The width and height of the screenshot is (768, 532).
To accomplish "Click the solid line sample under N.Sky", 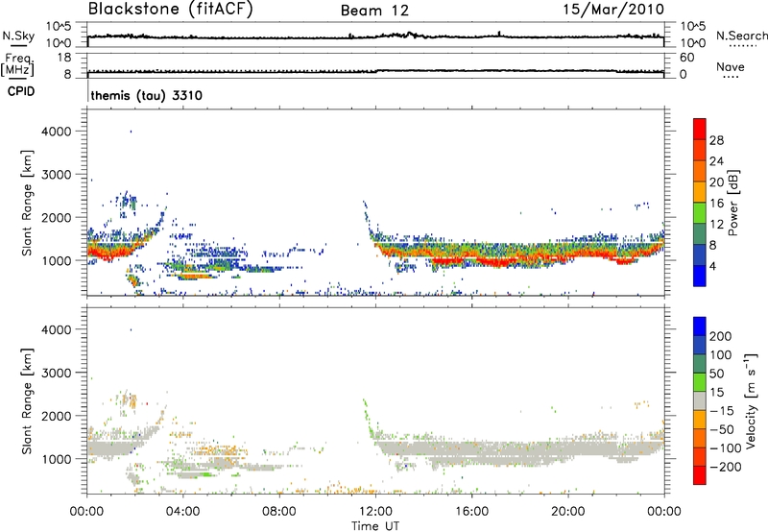I will tap(18, 45).
